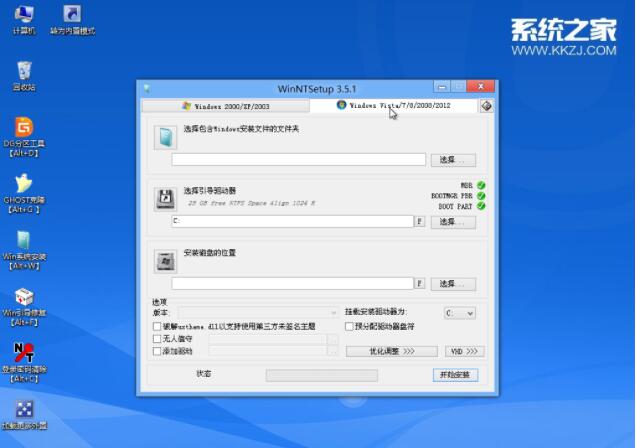Click browse button beside add drivers field
The image size is (636, 448).
[x=333, y=352]
